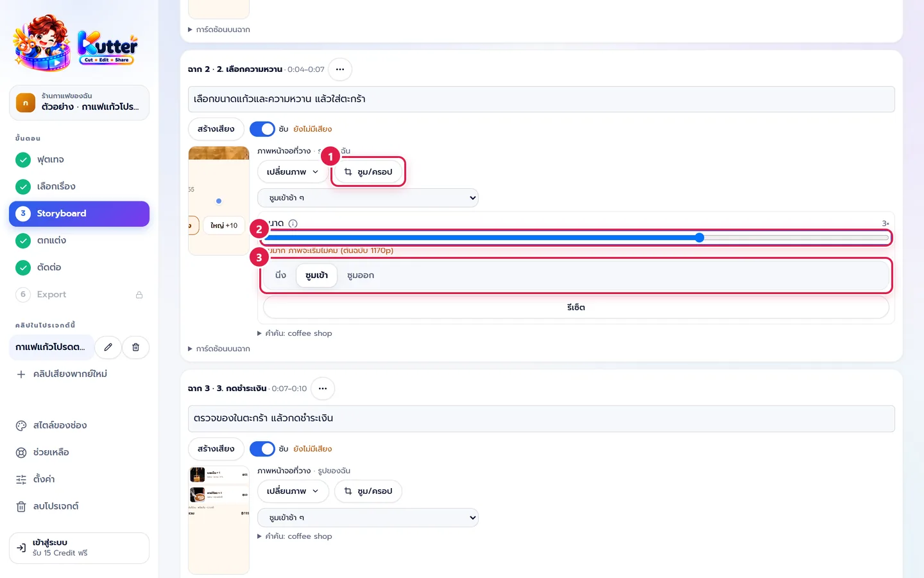Click the locked Export step

click(x=79, y=294)
